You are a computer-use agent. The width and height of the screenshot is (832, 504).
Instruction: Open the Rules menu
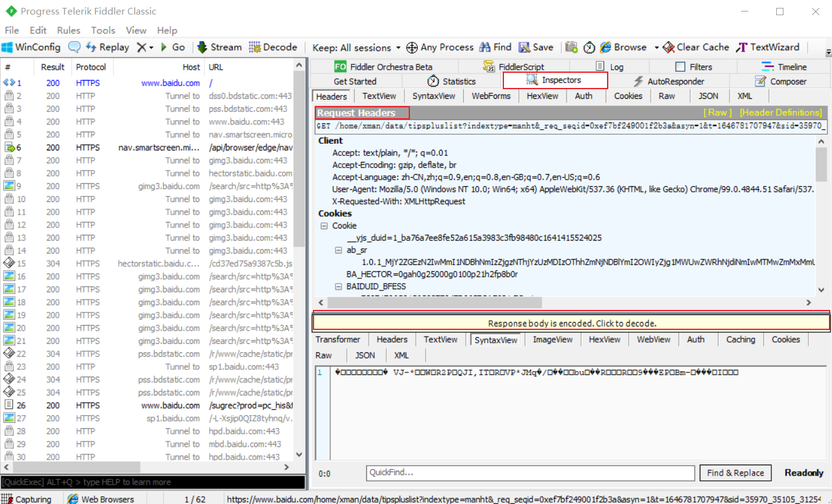tap(69, 30)
